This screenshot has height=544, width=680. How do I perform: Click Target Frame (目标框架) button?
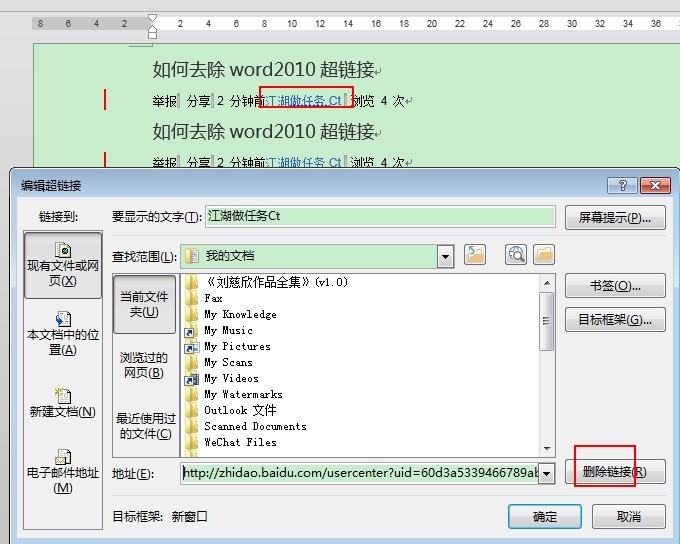[x=615, y=320]
